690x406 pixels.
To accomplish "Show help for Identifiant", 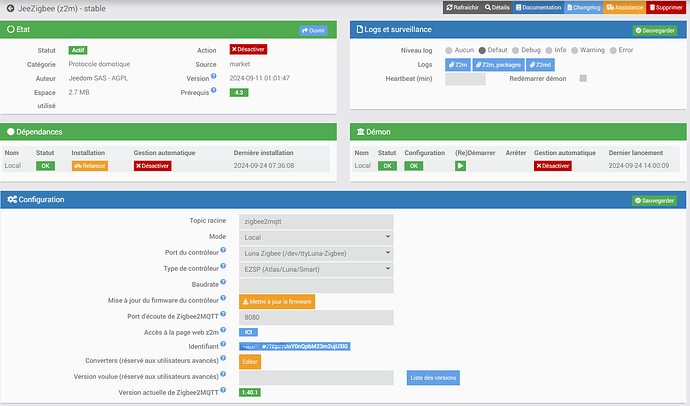I will [223, 344].
